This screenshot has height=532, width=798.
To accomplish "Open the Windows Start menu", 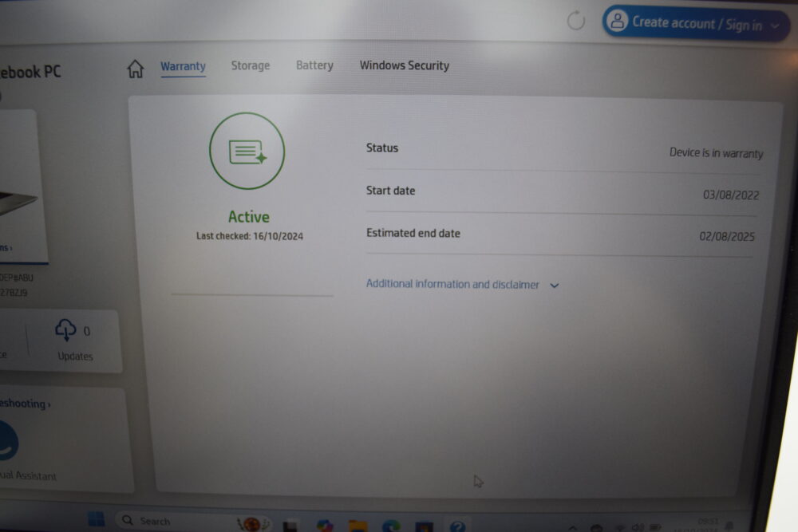I will 97,519.
